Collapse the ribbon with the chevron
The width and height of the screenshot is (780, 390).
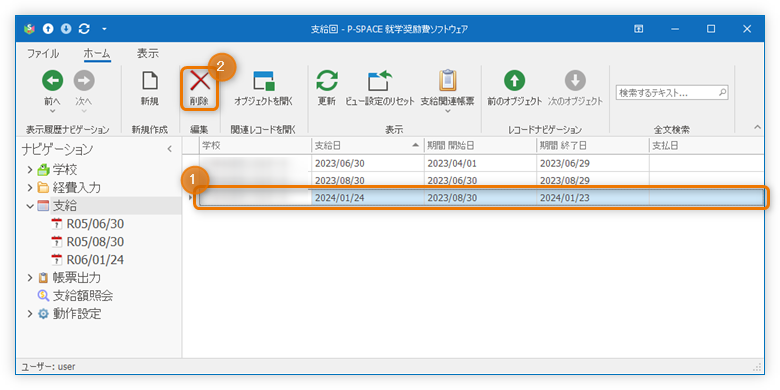[758, 128]
